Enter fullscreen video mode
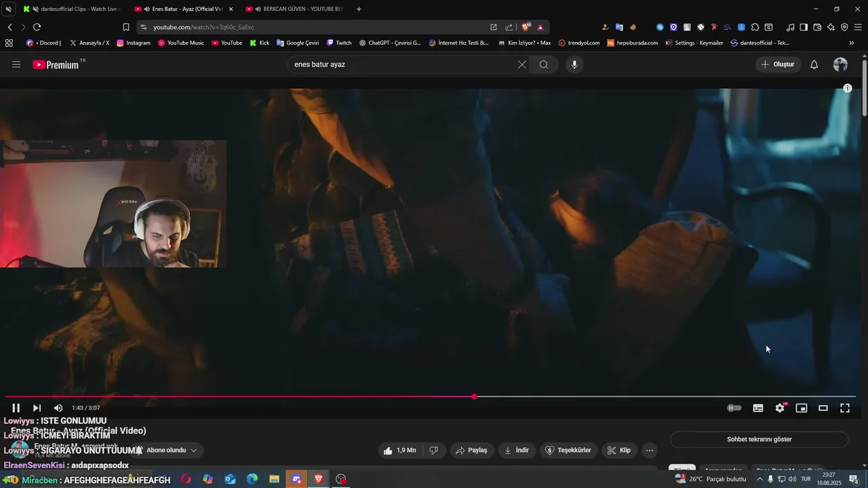Image resolution: width=868 pixels, height=488 pixels. 845,408
